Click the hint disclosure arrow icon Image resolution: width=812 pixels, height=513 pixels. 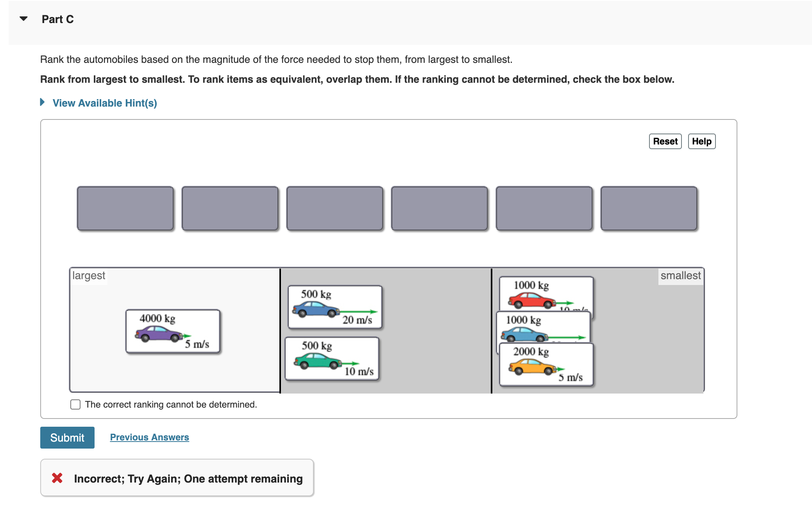(42, 103)
